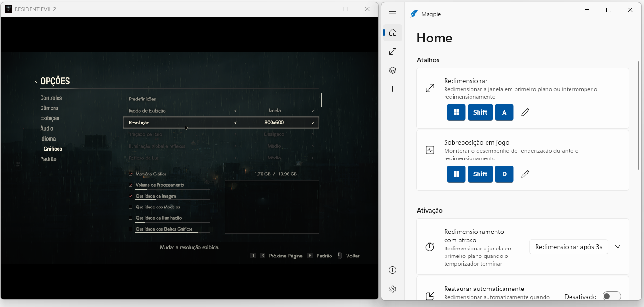Open Magpie settings gear icon
644x307 pixels.
coord(393,289)
